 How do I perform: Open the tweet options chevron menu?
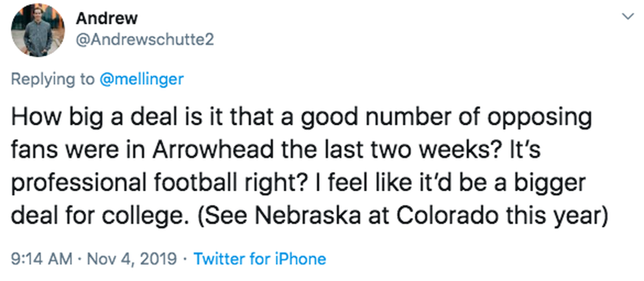click(626, 17)
